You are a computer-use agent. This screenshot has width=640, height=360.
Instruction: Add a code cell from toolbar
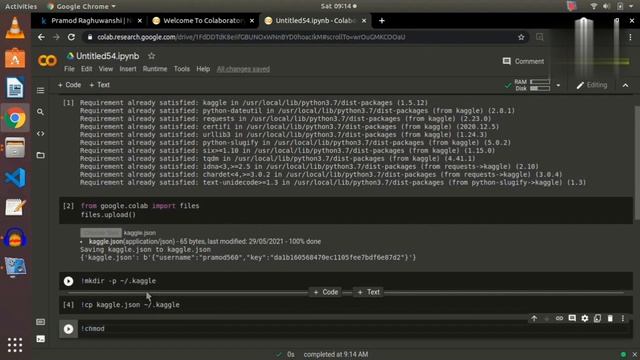(x=69, y=85)
